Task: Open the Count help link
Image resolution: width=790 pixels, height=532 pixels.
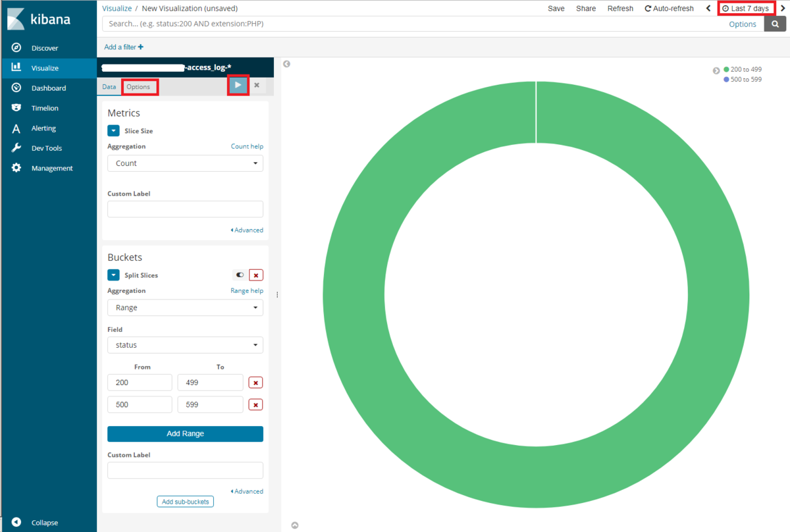Action: (247, 146)
